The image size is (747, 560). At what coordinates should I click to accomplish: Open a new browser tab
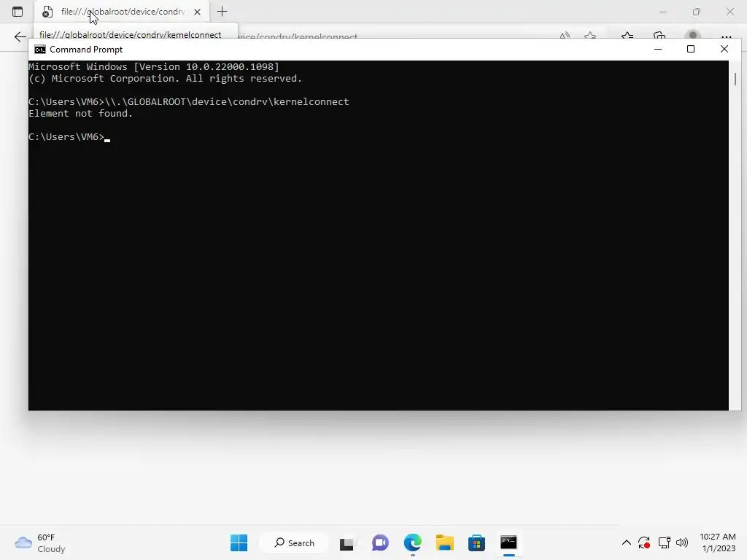click(222, 12)
